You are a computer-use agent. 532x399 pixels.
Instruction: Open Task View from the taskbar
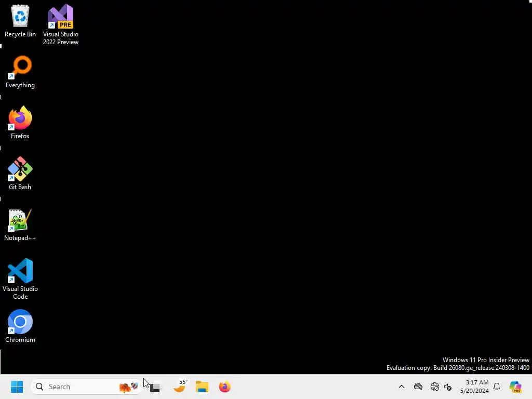click(155, 387)
